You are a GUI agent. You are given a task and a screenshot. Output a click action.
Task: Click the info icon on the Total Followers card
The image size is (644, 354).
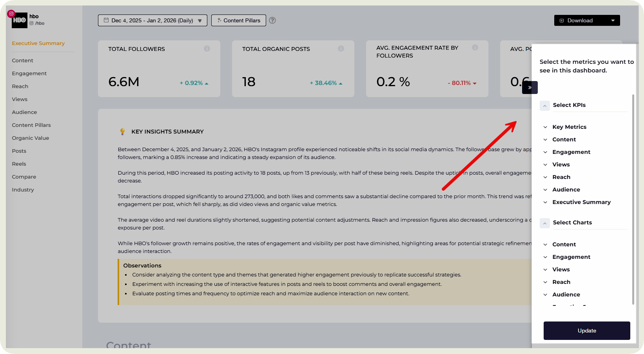pos(207,49)
